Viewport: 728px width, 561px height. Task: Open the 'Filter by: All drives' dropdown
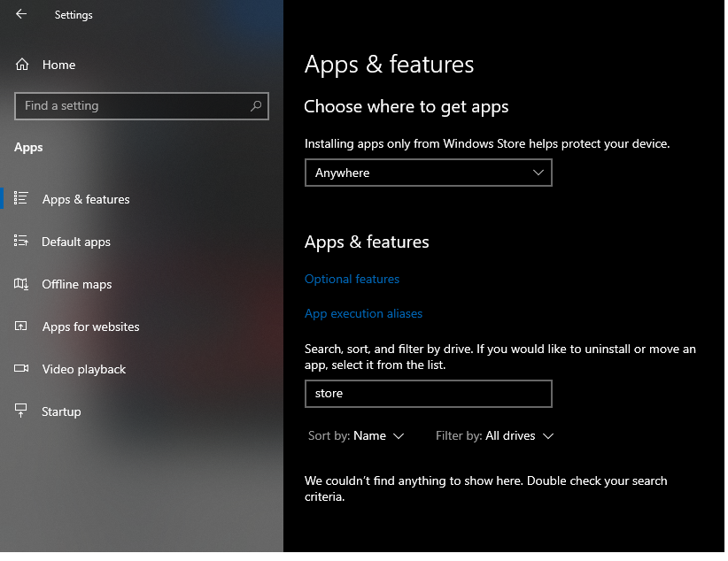493,435
